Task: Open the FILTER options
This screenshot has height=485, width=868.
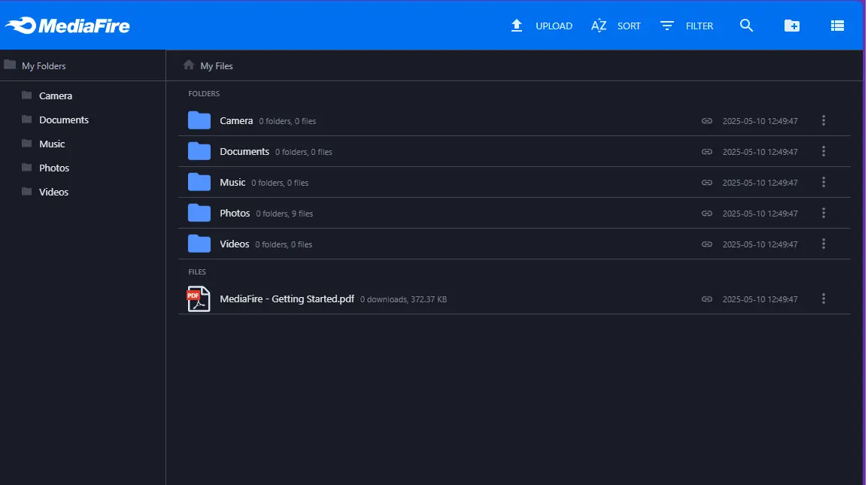Action: click(700, 26)
